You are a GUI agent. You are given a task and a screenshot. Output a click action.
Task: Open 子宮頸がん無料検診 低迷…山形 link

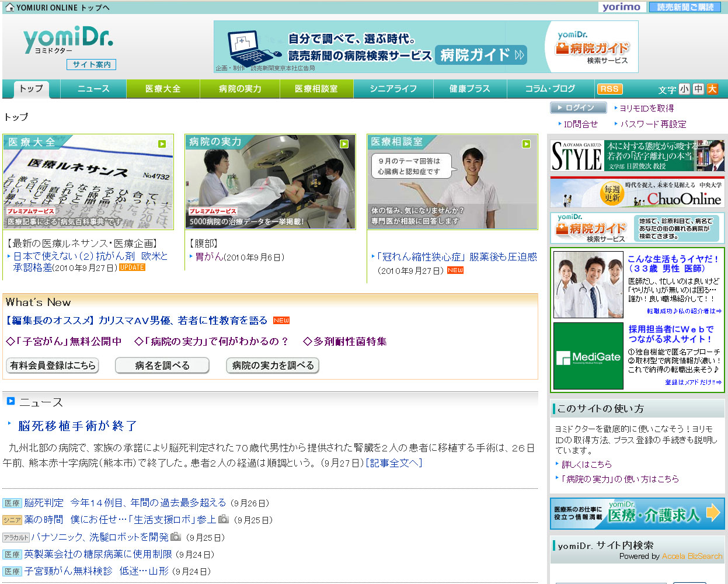(96, 571)
